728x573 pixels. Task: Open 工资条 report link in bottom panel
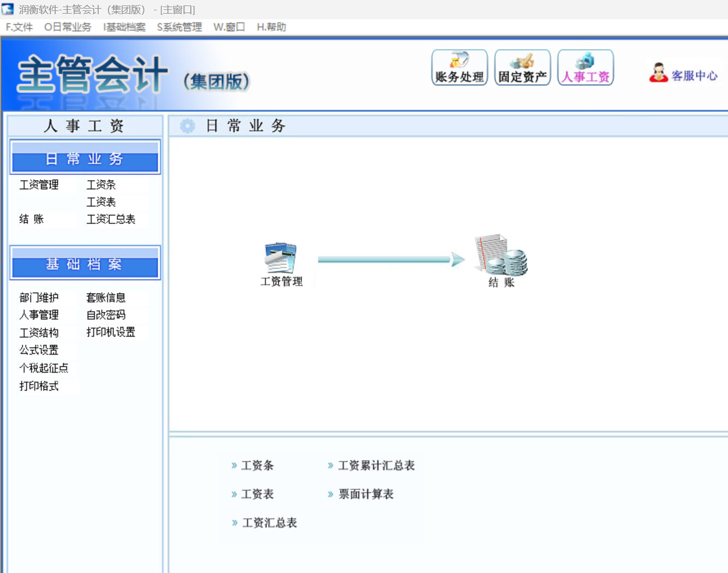point(257,465)
